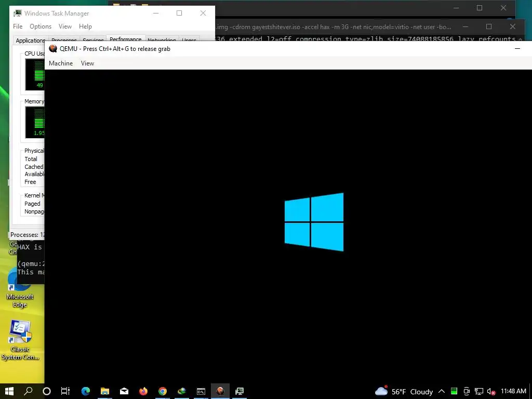
Task: Open the Windows Start menu
Action: point(9,391)
